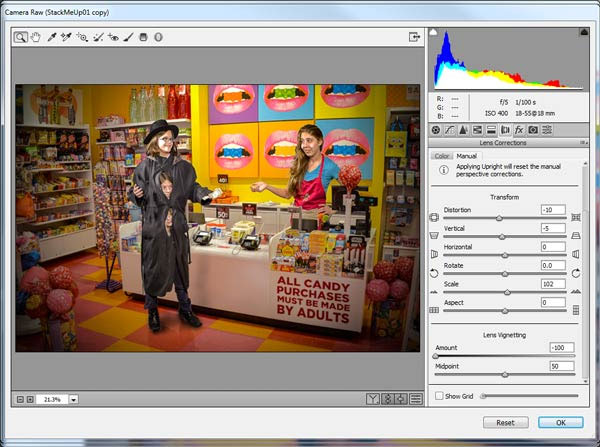Enable the Show Grid checkbox
The width and height of the screenshot is (600, 447).
pyautogui.click(x=440, y=396)
